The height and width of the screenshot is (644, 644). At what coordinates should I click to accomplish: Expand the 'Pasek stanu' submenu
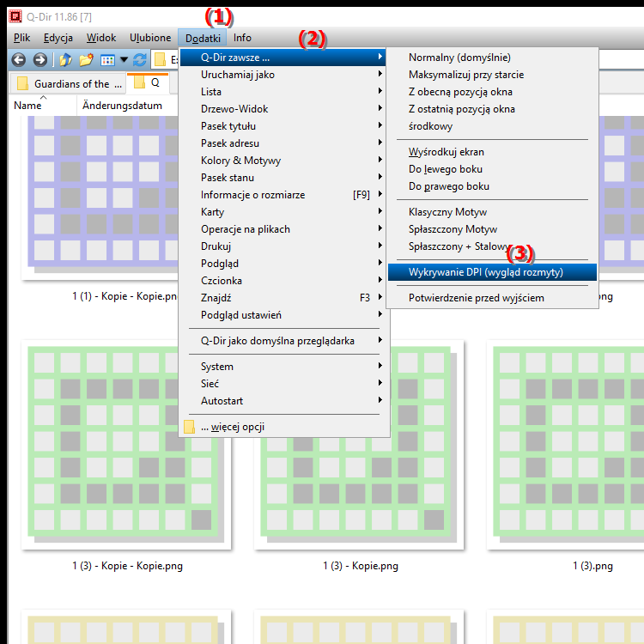coord(283,178)
